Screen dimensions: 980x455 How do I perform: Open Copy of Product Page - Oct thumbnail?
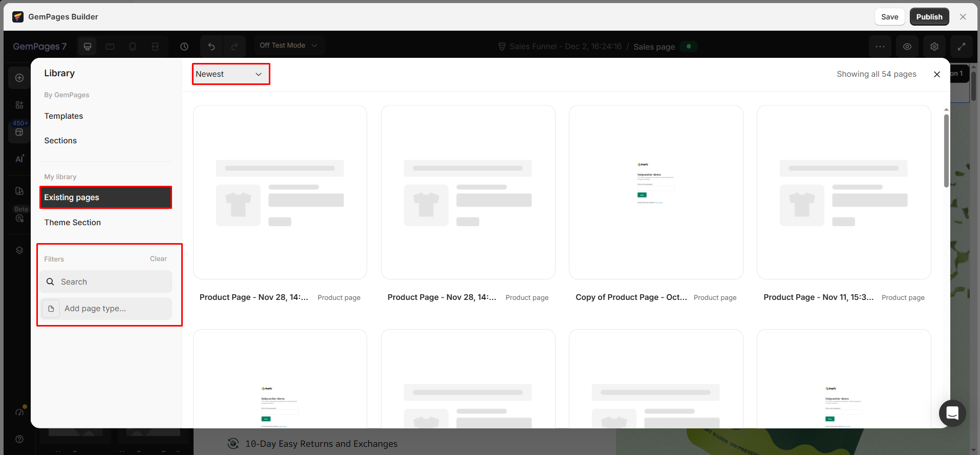(656, 192)
